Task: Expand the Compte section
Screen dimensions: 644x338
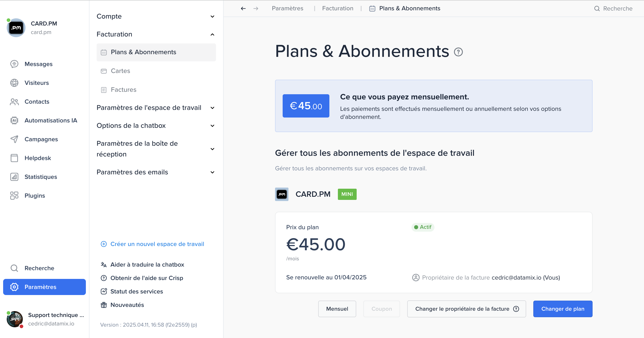Action: [x=156, y=17]
